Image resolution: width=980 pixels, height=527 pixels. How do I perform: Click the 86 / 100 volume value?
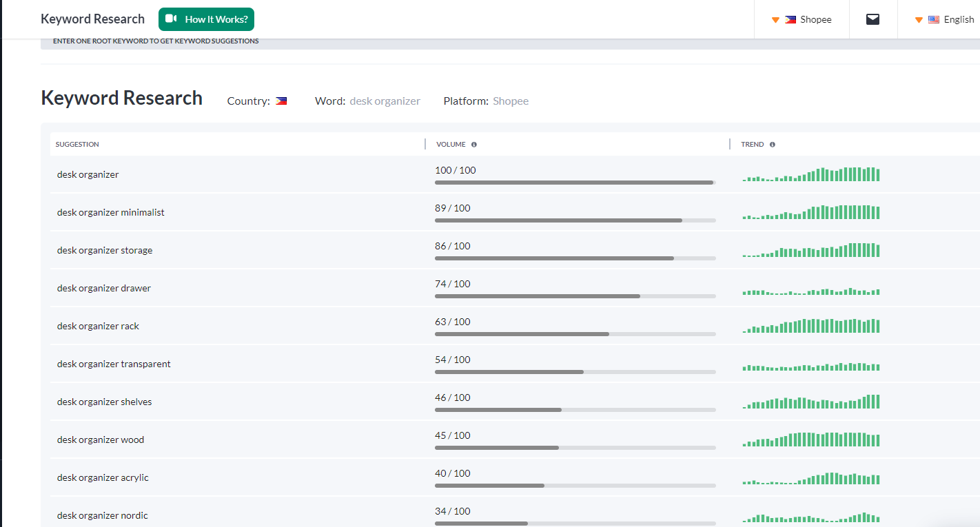pyautogui.click(x=453, y=246)
